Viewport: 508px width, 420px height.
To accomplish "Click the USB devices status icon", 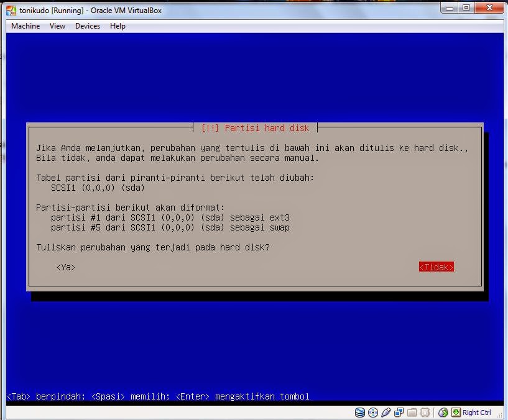I will (386, 412).
